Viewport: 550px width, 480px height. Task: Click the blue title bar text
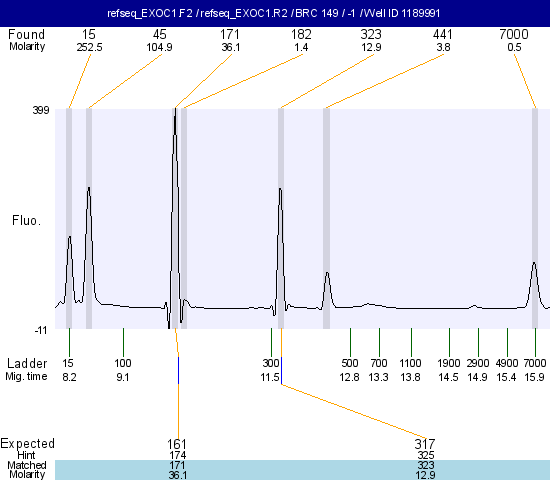[x=274, y=13]
